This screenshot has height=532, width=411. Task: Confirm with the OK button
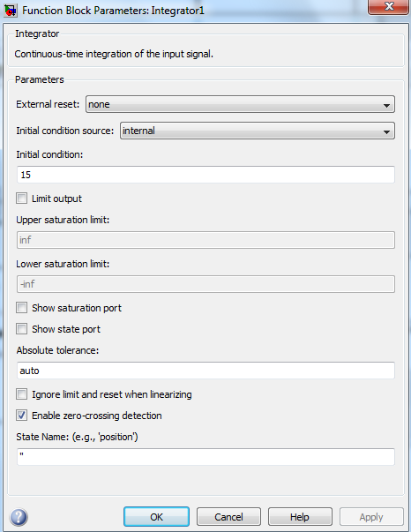coord(156,517)
